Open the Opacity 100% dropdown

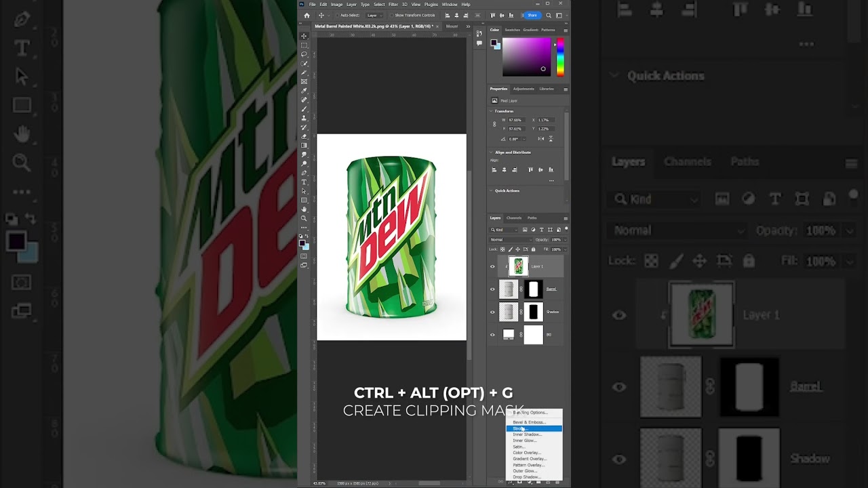(x=565, y=239)
